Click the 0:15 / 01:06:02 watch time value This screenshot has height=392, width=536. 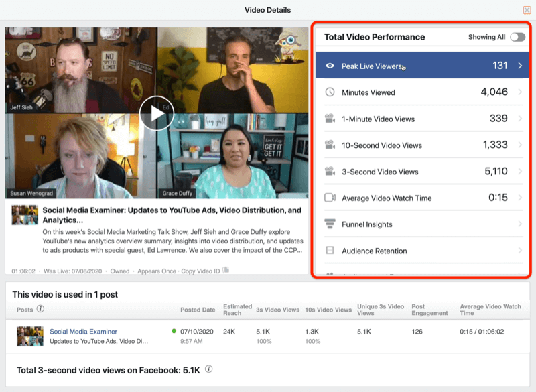tap(482, 332)
